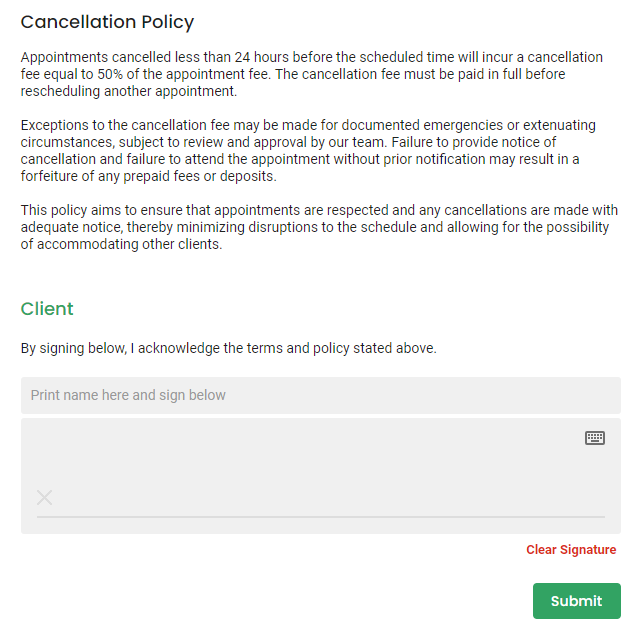
Task: Click the phrase subject to review and approval
Action: coord(211,142)
